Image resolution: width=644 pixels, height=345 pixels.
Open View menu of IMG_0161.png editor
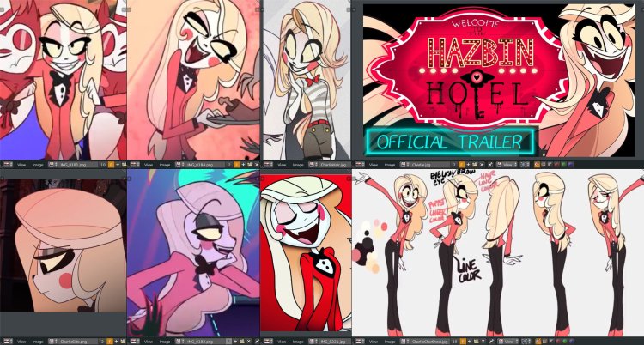click(x=21, y=164)
